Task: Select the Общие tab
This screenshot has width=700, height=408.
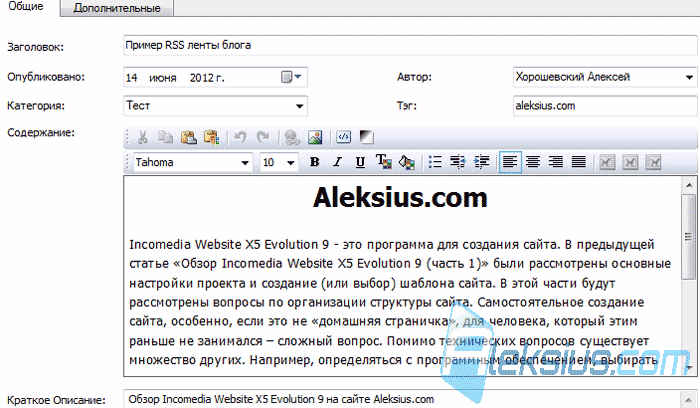Action: pos(26,7)
